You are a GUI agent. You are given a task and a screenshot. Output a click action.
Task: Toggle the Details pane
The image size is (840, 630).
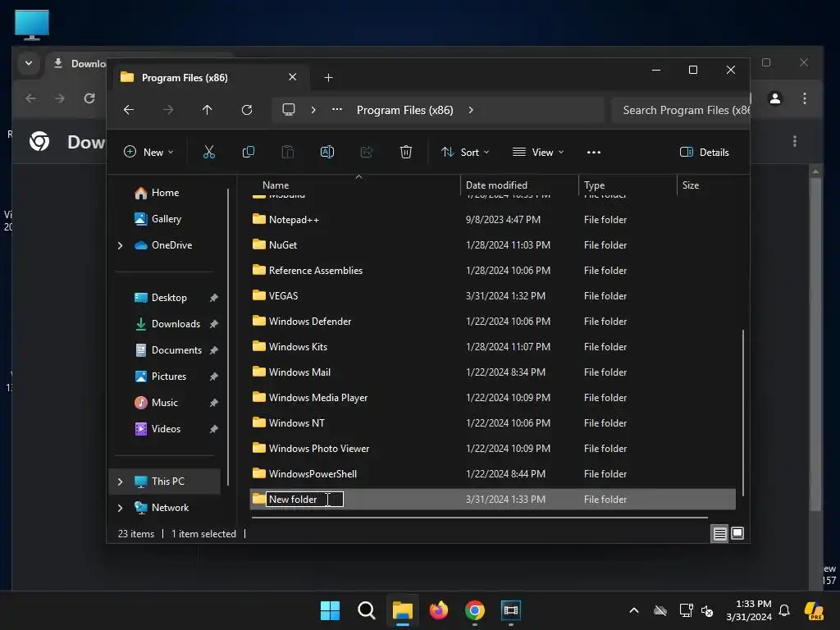tap(704, 152)
